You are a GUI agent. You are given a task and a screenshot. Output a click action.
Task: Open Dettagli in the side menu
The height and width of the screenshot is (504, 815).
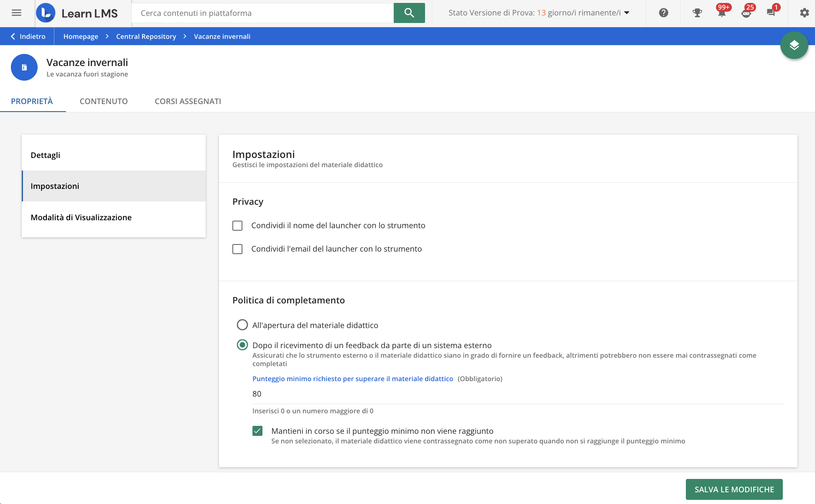[114, 155]
